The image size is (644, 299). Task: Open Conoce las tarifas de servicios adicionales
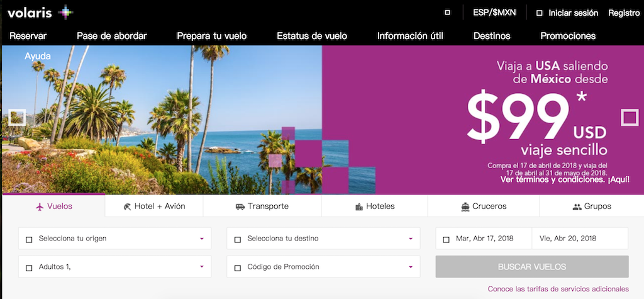tap(558, 289)
